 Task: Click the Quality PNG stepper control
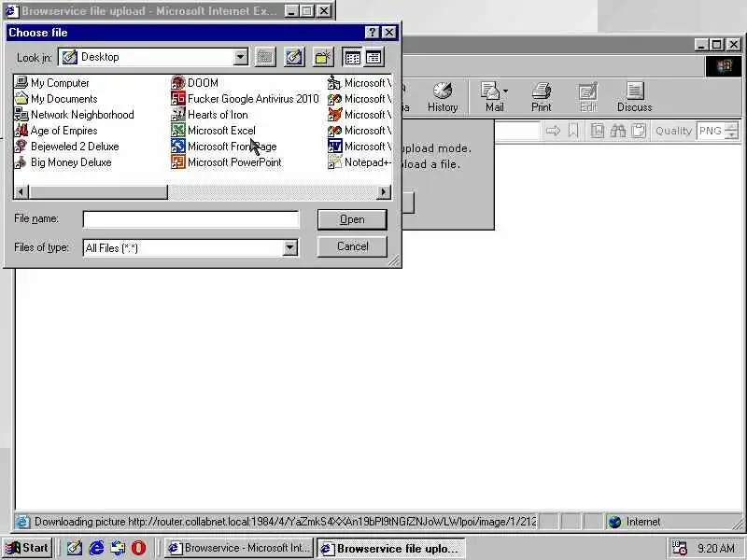(x=733, y=131)
